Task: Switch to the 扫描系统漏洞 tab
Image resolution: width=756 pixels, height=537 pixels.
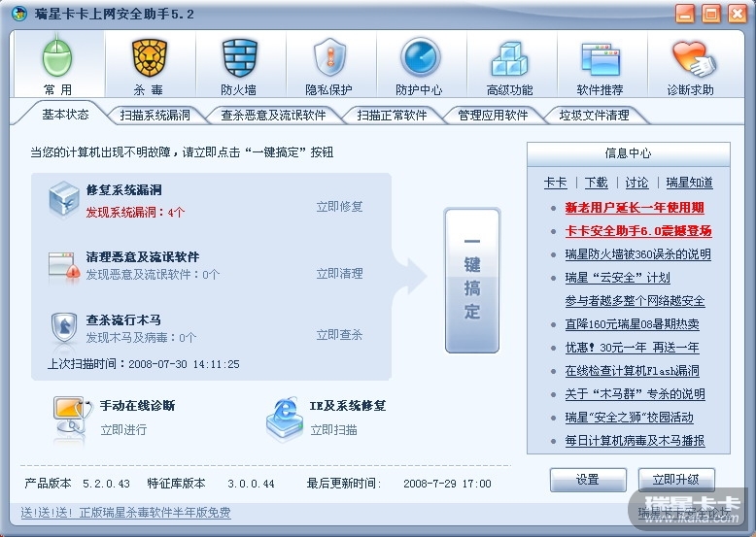Action: [155, 116]
